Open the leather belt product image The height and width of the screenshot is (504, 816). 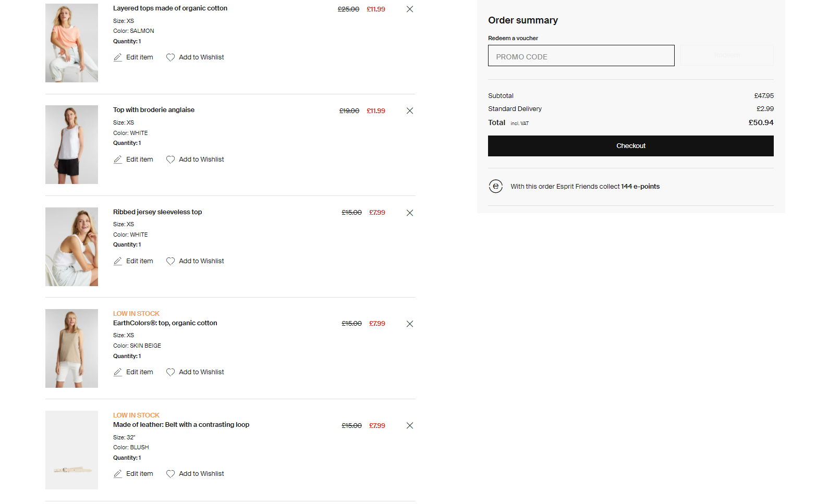click(71, 450)
